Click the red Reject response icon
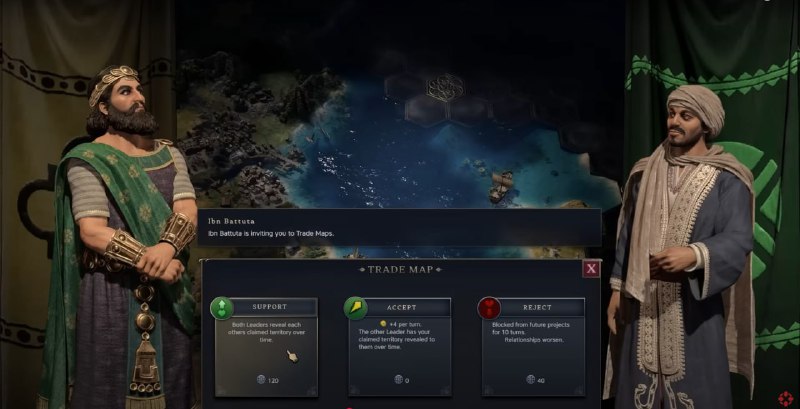Screen dimensions: 800x409 coord(489,308)
